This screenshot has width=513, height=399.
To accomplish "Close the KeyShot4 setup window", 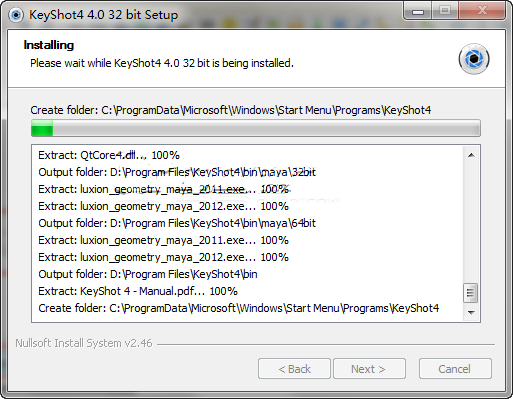I will 482,11.
